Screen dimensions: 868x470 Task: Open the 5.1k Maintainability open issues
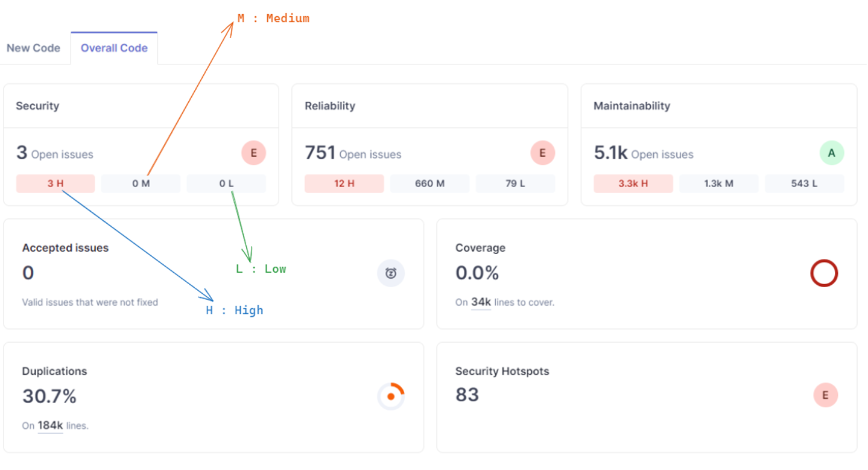point(610,153)
